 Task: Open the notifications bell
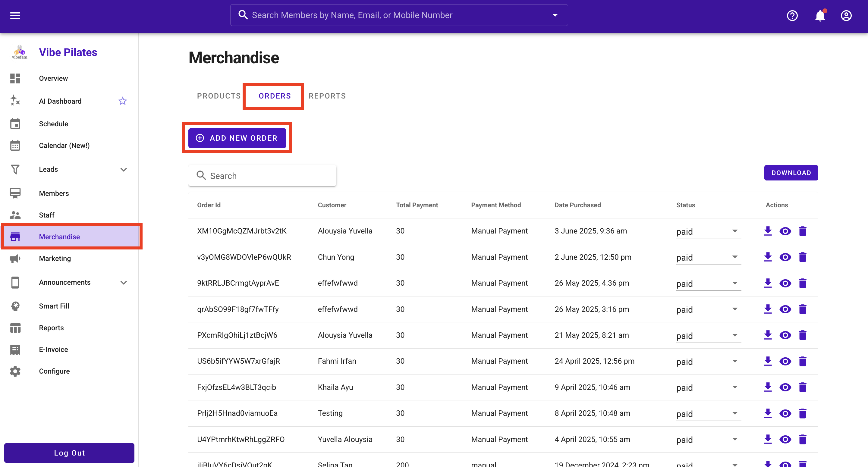point(820,15)
